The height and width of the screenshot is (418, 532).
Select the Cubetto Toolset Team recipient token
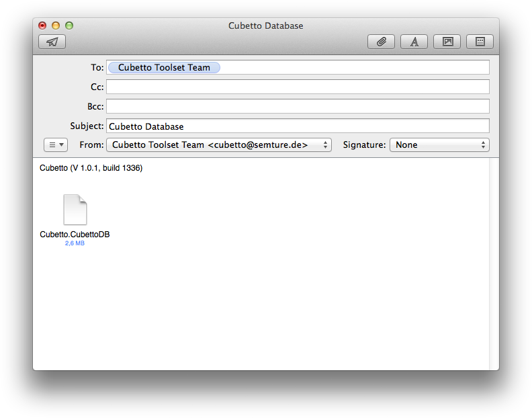tap(164, 68)
